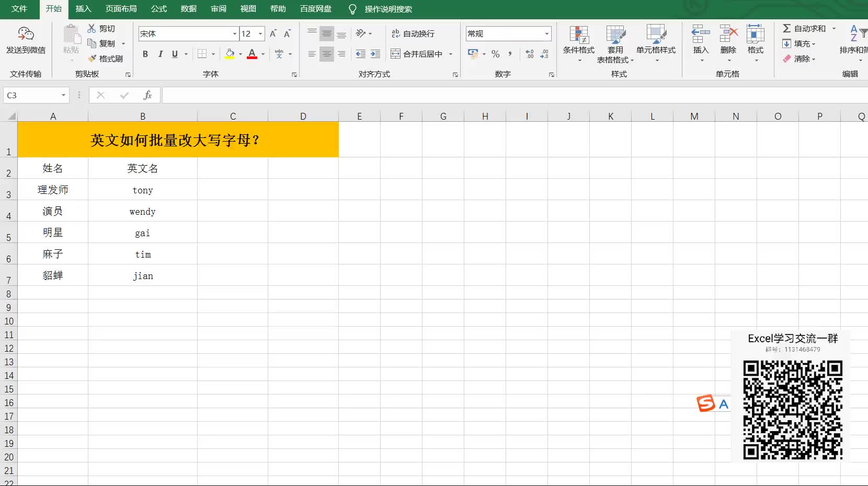Align text right

341,54
